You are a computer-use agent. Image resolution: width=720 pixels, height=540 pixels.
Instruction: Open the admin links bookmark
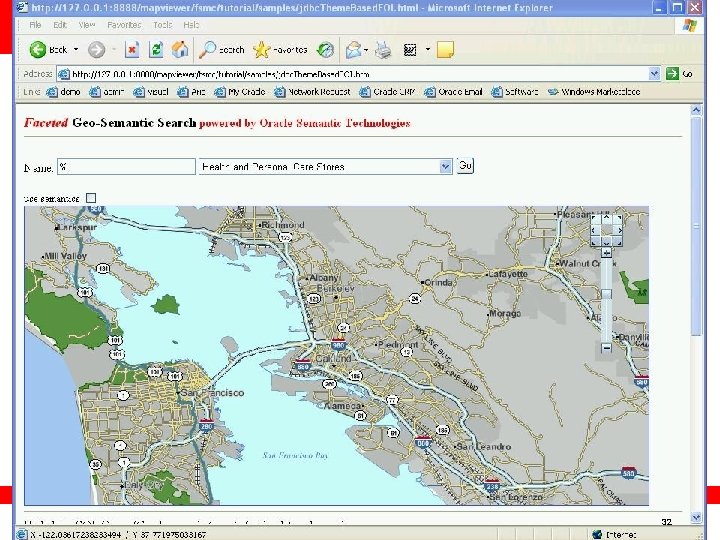click(x=107, y=92)
